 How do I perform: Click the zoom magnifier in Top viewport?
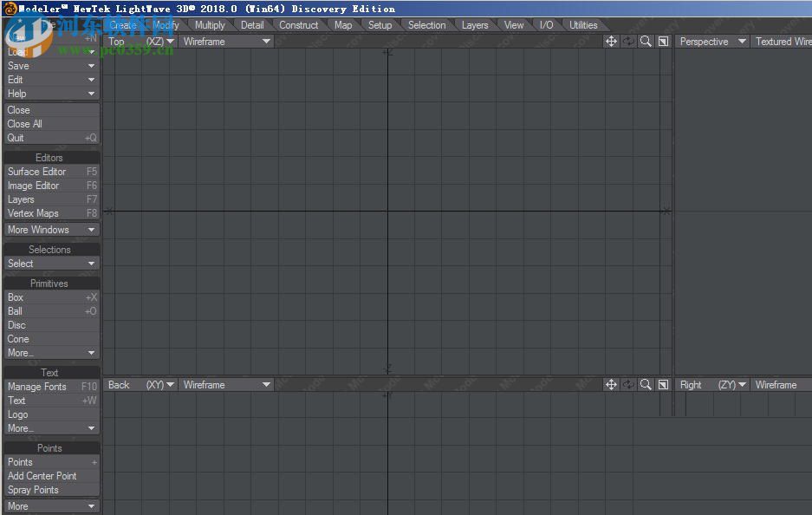coord(646,42)
